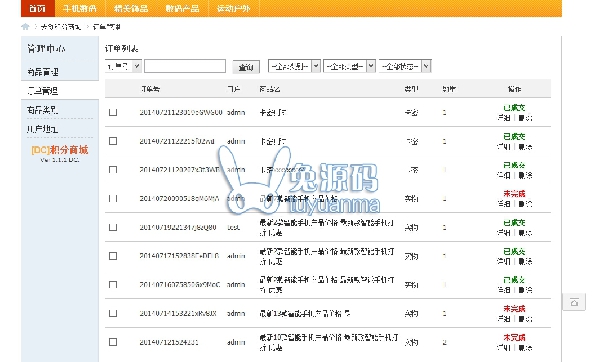Screen dimensions: 600x362
Task: Delete unfinished order 20140720
Action: point(525,204)
